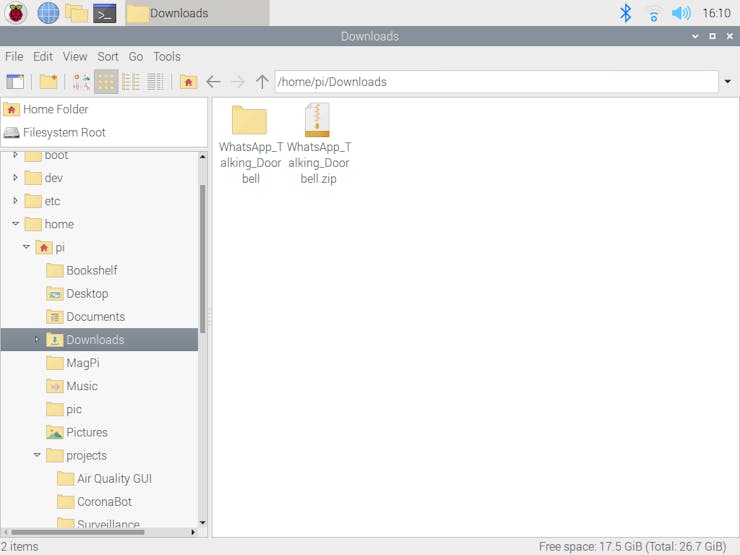Click the tree horizontal scrollbar thumb
Viewport: 740px width, 555px height.
pyautogui.click(x=78, y=532)
